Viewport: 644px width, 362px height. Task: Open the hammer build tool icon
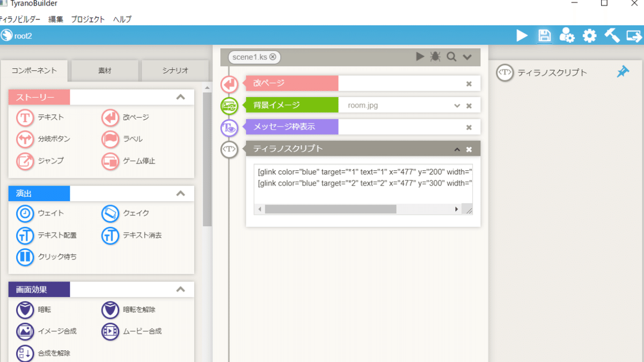point(612,36)
